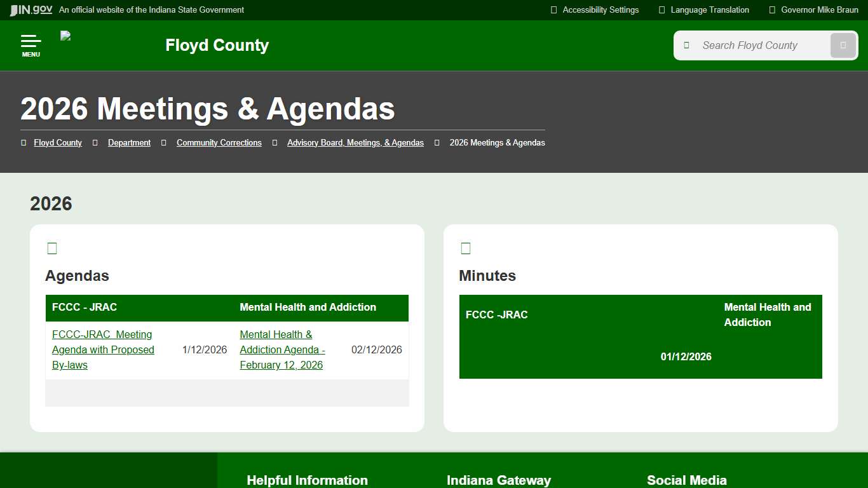Toggle the checkbox above the Agendas heading
Image resolution: width=868 pixels, height=488 pixels.
[51, 248]
